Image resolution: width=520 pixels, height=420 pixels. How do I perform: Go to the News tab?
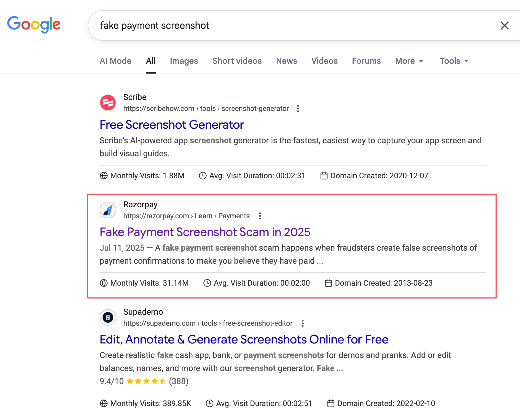pyautogui.click(x=286, y=61)
